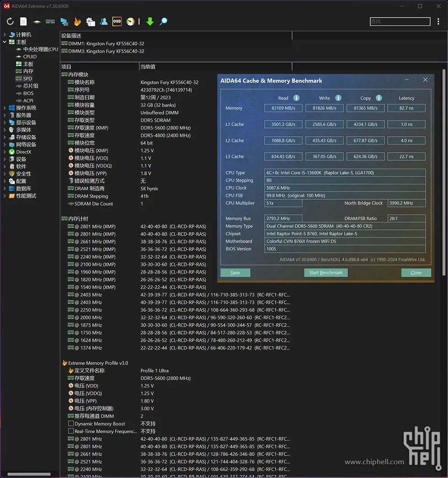Screen dimensions: 448x478
Task: Open the Report page icon in toolbar
Action: (23, 21)
